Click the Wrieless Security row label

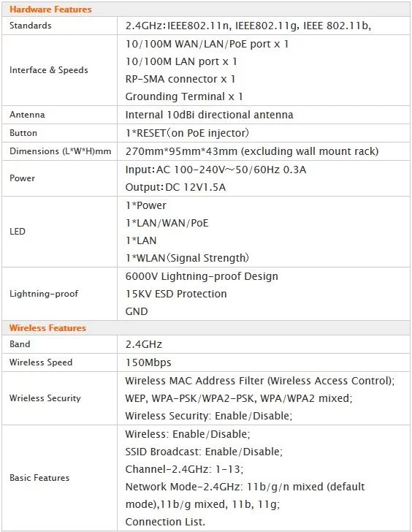point(45,398)
